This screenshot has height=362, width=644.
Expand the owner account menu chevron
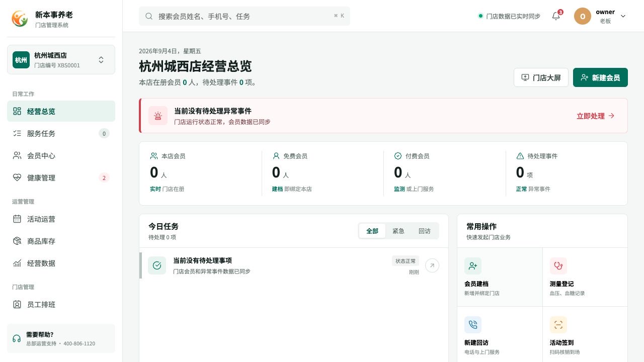(623, 16)
